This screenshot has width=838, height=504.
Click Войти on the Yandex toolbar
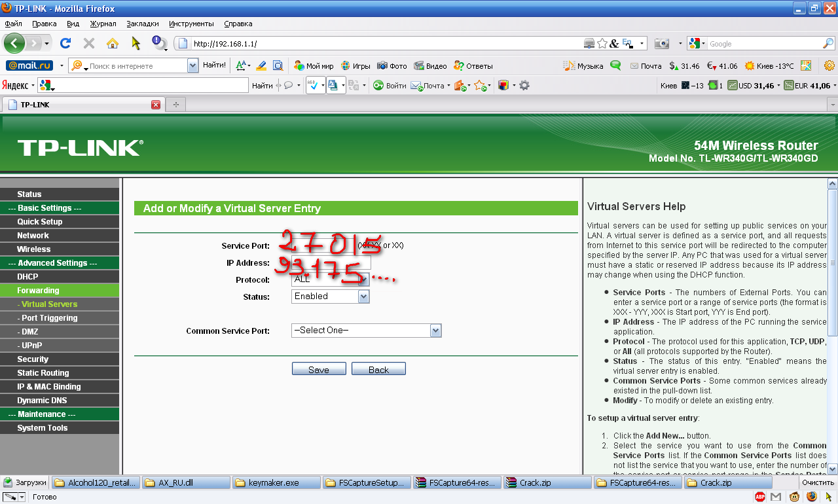pyautogui.click(x=390, y=85)
